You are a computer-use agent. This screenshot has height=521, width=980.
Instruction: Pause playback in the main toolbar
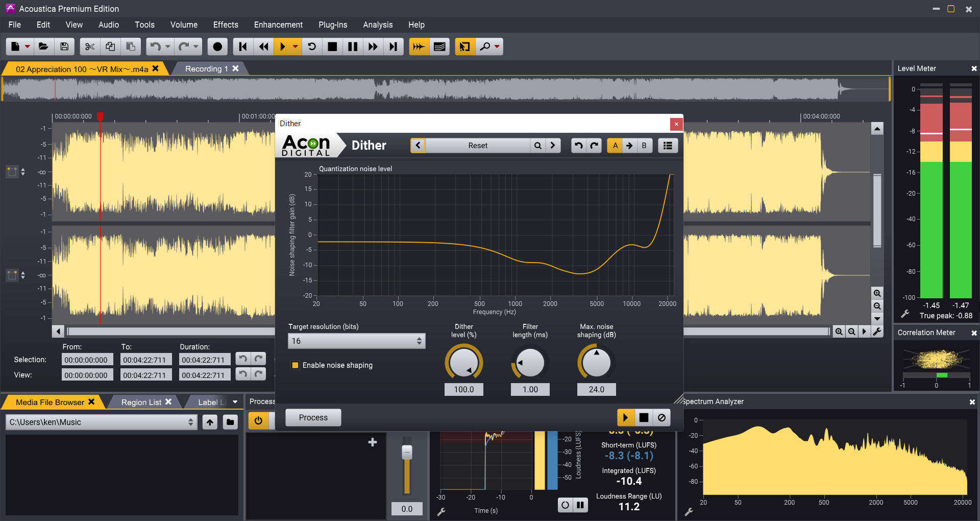coord(353,46)
